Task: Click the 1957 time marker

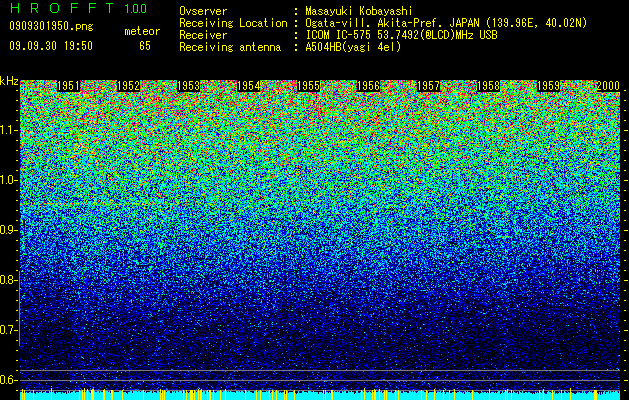Action: click(x=428, y=86)
